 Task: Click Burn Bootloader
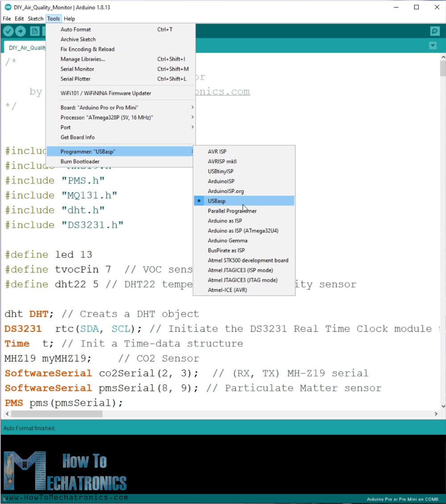tap(80, 161)
